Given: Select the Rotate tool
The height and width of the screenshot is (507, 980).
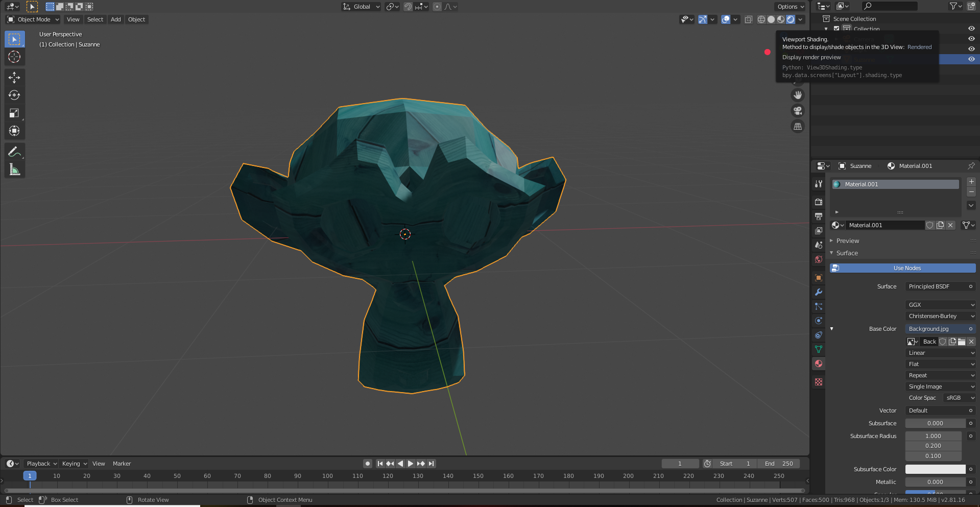Looking at the screenshot, I should [14, 95].
